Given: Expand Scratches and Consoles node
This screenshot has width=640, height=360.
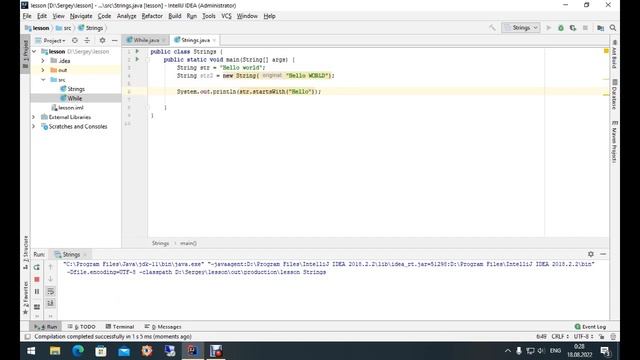Looking at the screenshot, I should pyautogui.click(x=34, y=127).
